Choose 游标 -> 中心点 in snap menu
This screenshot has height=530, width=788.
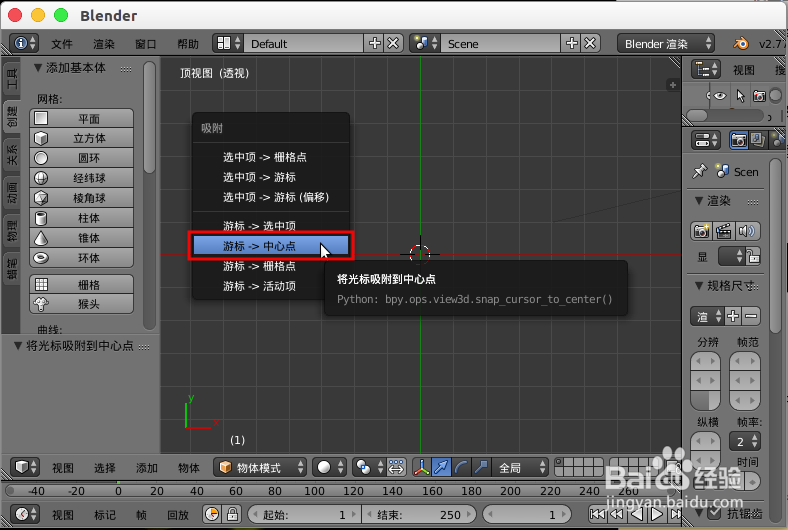271,246
